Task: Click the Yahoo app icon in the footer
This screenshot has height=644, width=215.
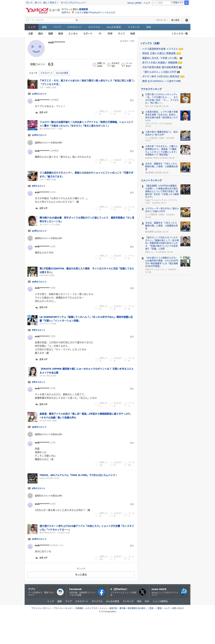Action: tap(60, 592)
